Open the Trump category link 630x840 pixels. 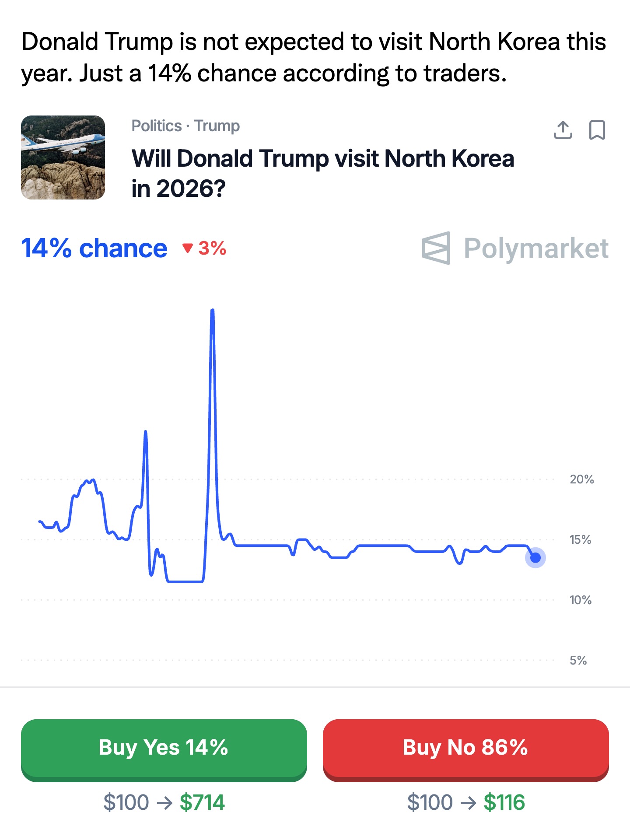point(217,126)
